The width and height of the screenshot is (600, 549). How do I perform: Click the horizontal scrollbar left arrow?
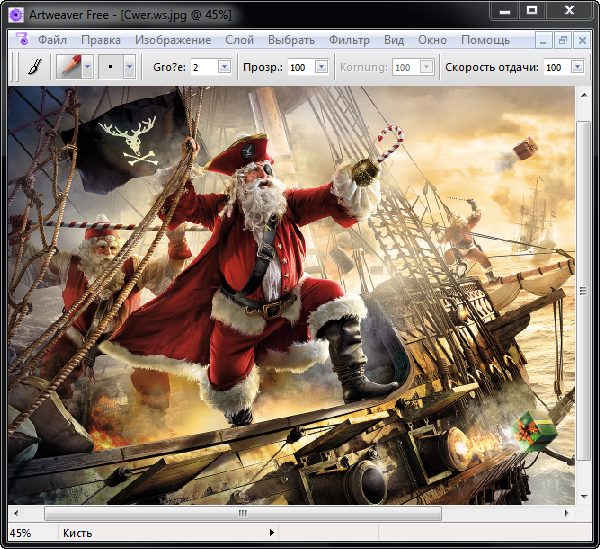coord(16,513)
